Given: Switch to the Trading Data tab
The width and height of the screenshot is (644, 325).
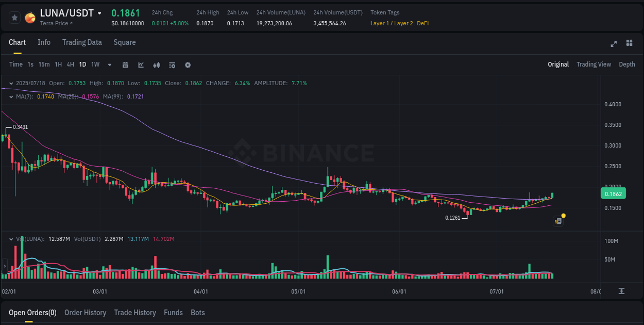Looking at the screenshot, I should 82,42.
